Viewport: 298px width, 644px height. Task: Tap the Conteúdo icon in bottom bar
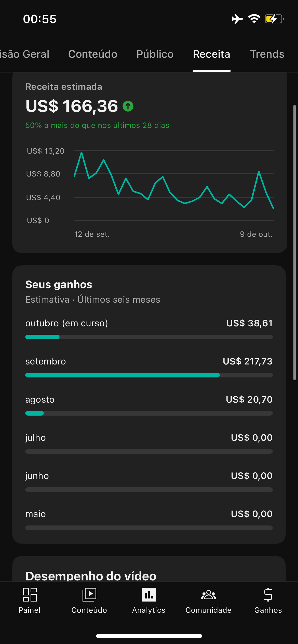coord(89,595)
